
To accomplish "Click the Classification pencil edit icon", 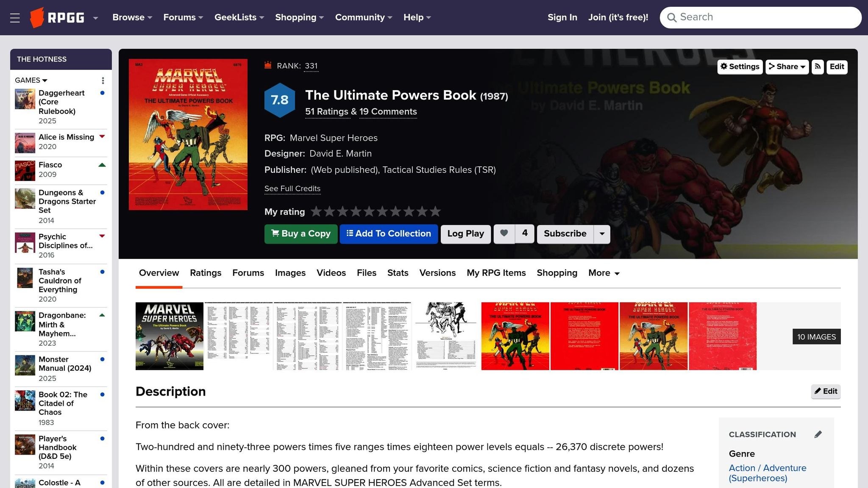I will (818, 434).
